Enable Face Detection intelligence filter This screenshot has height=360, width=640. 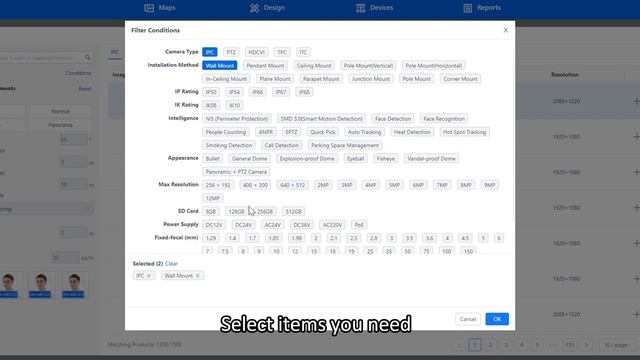tap(393, 119)
